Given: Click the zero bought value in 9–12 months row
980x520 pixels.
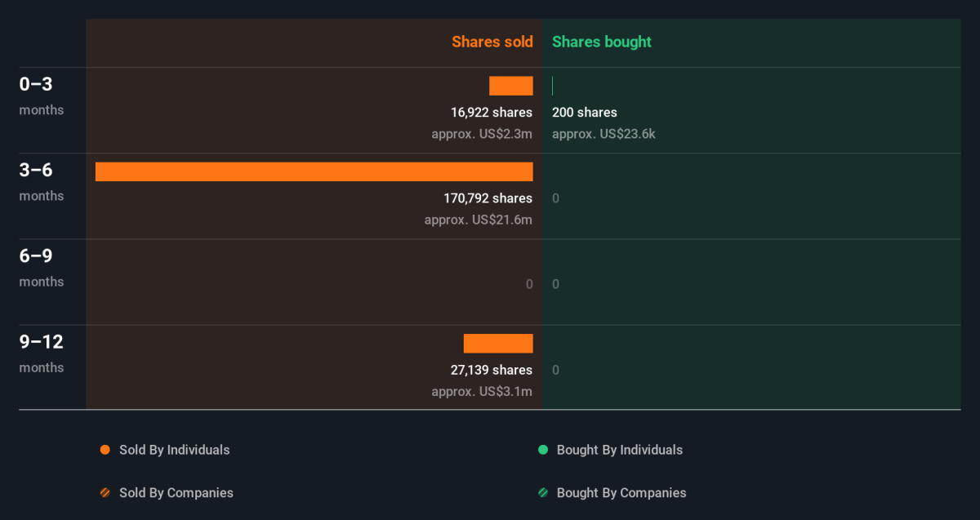Looking at the screenshot, I should [x=556, y=370].
